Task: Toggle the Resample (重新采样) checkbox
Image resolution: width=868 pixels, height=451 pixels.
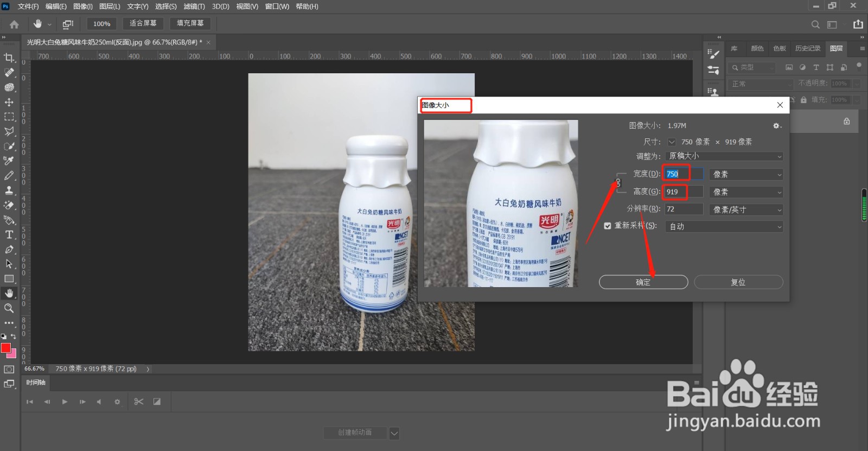Action: (x=608, y=226)
